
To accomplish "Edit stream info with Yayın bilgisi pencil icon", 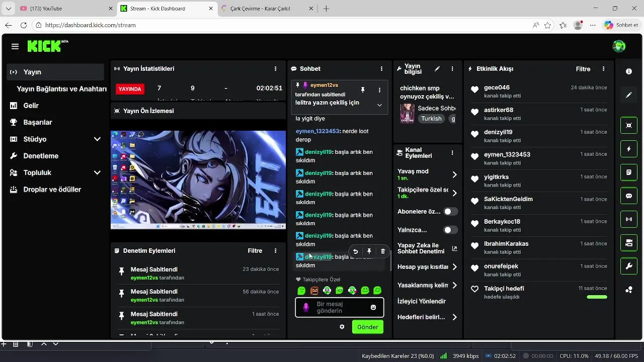I will pos(437,69).
